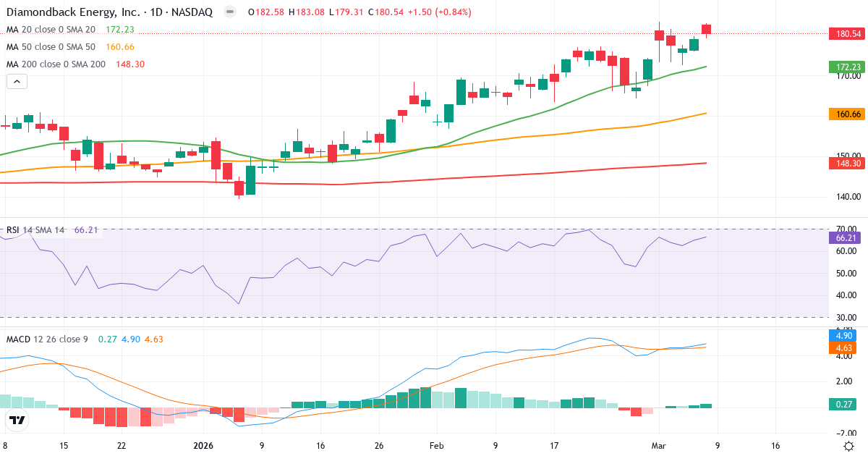Click the Feb label on the date axis
Viewport: 868px width, 456px height.
click(436, 446)
